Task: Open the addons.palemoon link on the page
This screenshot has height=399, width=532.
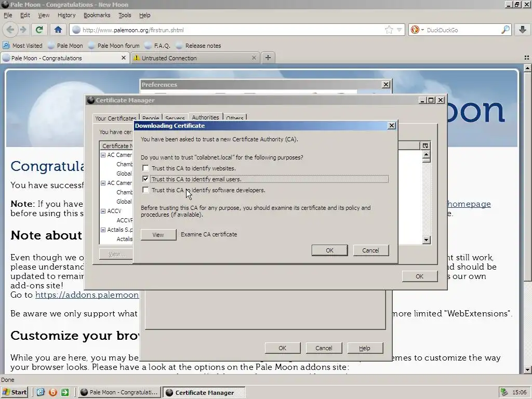Action: pos(87,295)
